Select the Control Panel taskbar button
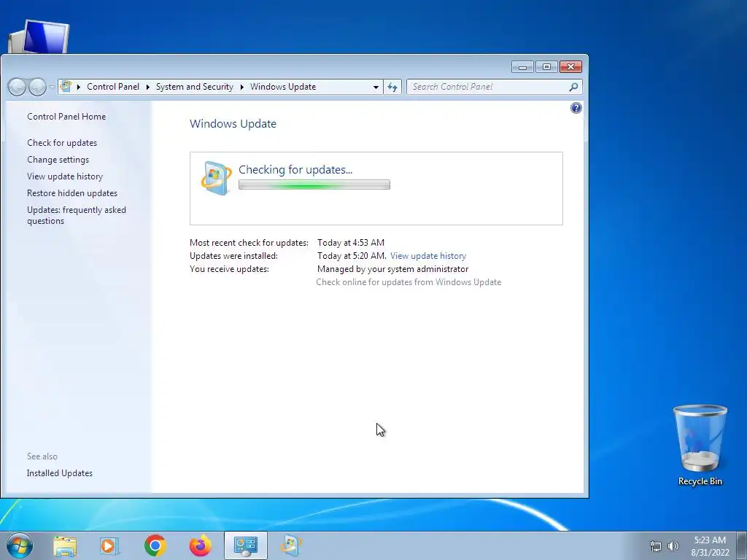The width and height of the screenshot is (747, 560). 246,545
